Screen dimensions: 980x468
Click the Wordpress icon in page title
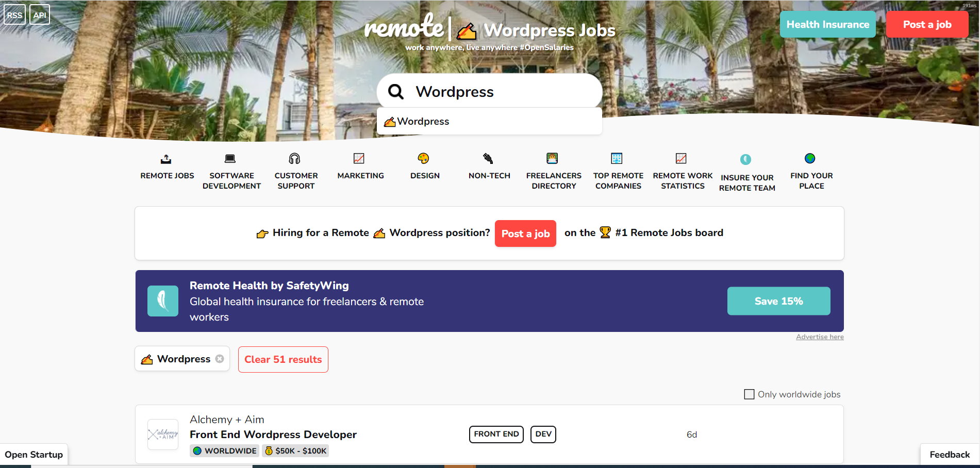467,31
